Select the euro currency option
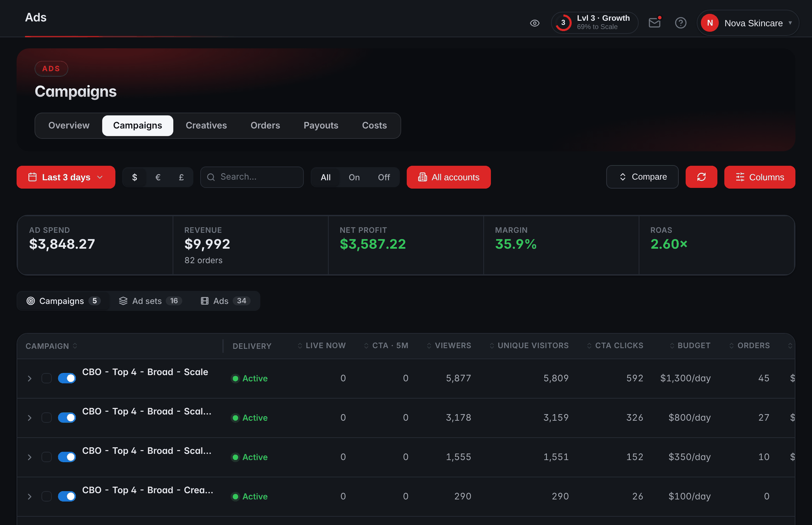The width and height of the screenshot is (812, 525). [x=158, y=177]
